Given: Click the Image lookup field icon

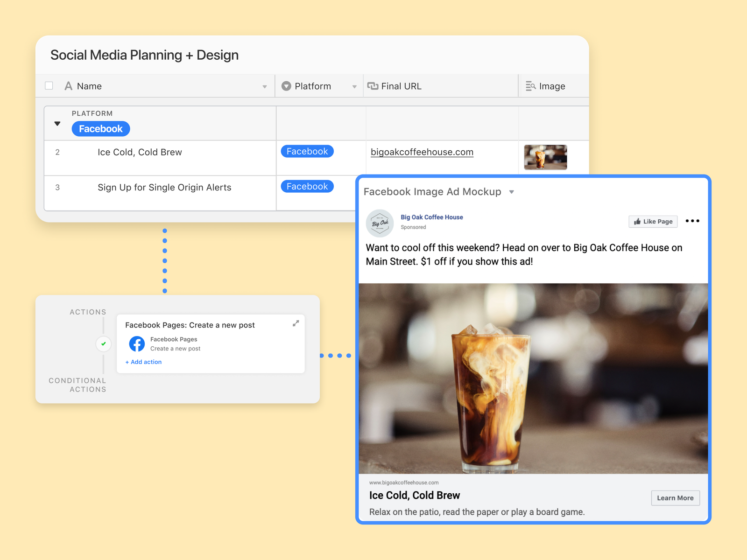Looking at the screenshot, I should pyautogui.click(x=530, y=86).
